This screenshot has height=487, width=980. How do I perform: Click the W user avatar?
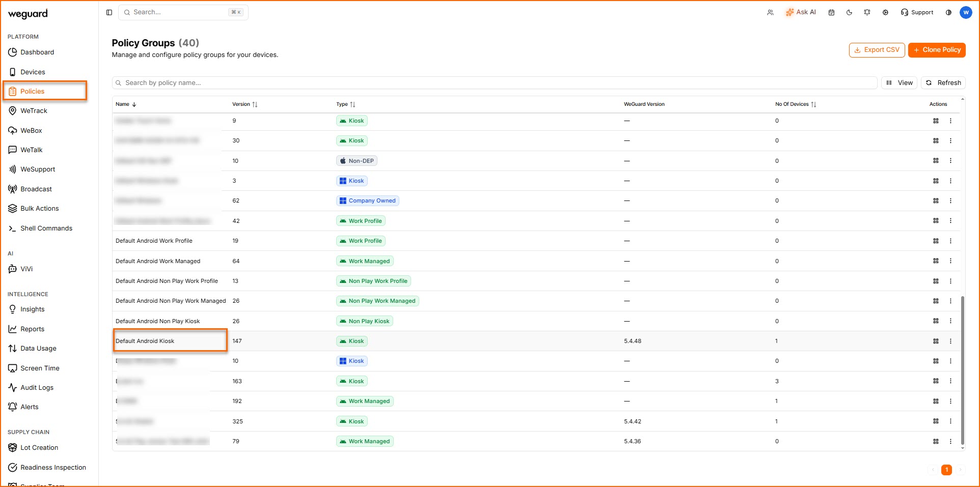966,13
